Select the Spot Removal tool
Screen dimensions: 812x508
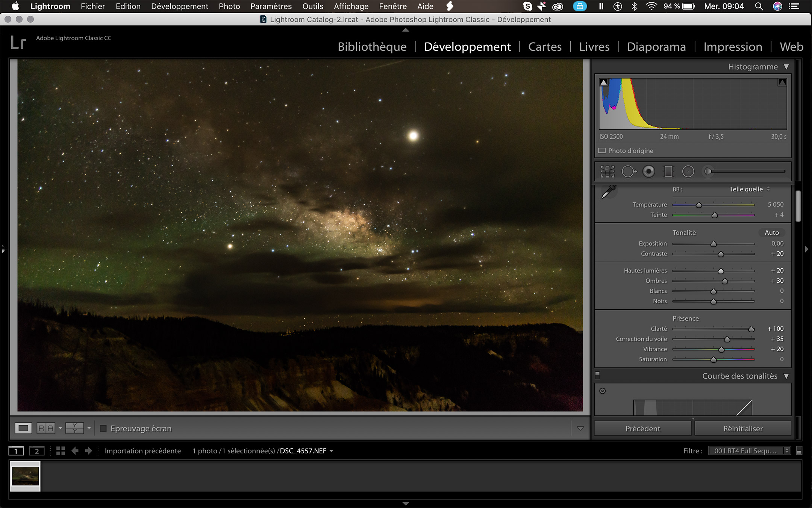pos(629,171)
